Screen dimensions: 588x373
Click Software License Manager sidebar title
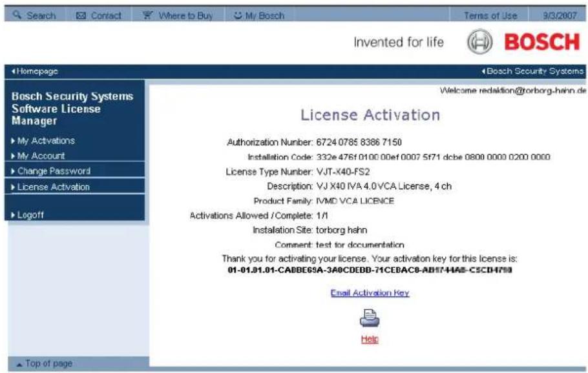click(72, 108)
